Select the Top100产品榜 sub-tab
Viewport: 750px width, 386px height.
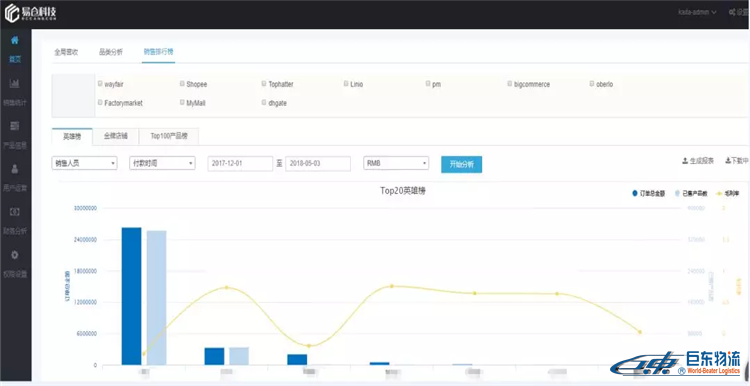pos(169,136)
